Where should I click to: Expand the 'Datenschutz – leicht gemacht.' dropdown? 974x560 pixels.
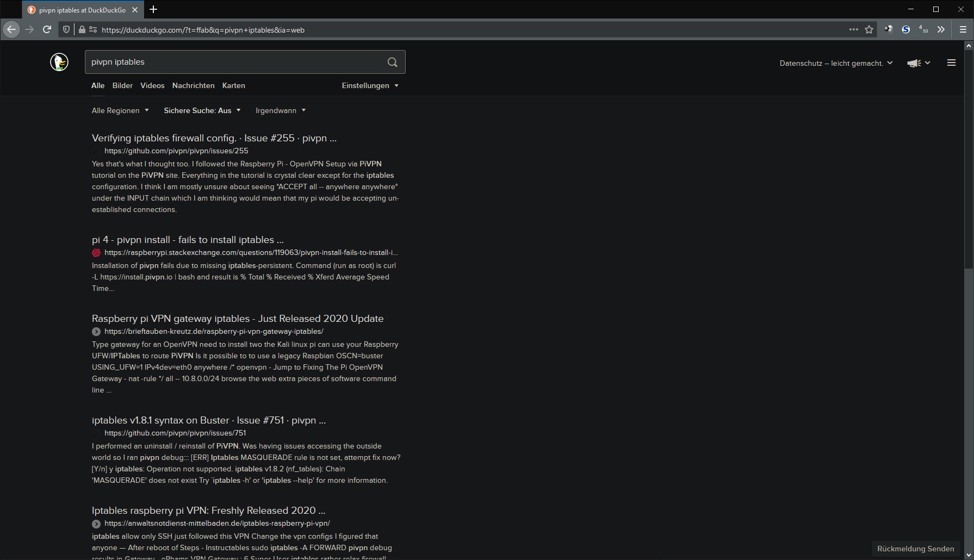[x=836, y=63]
